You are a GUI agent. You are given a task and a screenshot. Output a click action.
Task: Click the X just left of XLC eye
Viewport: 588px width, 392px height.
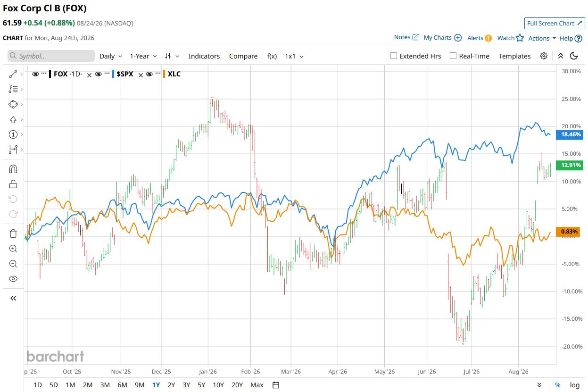tap(140, 75)
